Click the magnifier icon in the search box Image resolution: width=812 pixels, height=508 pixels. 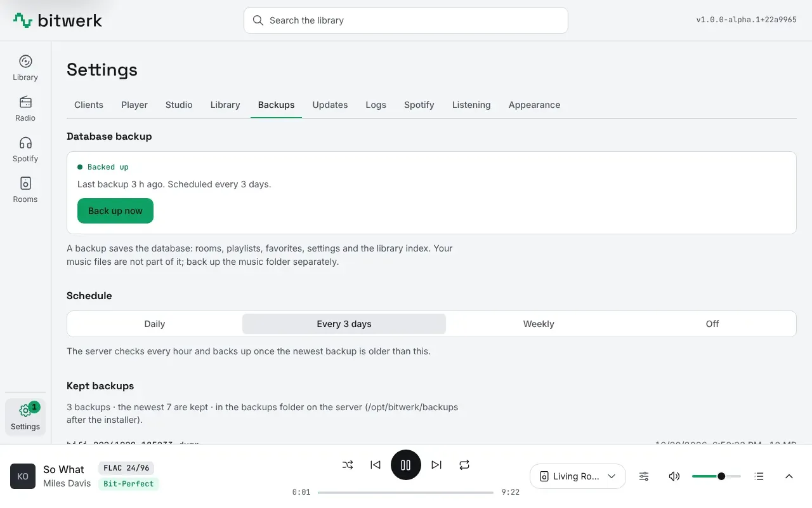coord(258,20)
